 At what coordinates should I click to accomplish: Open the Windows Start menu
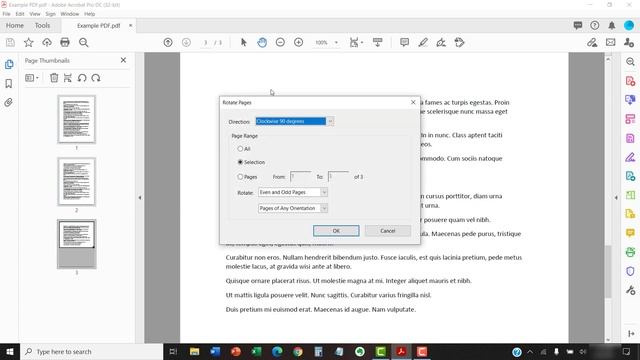[x=10, y=351]
